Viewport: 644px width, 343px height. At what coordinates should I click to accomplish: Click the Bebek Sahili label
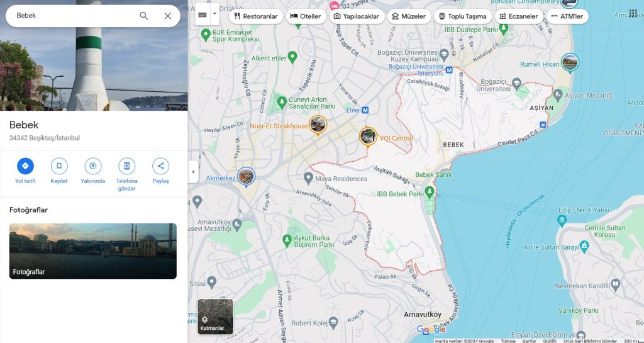click(x=433, y=174)
